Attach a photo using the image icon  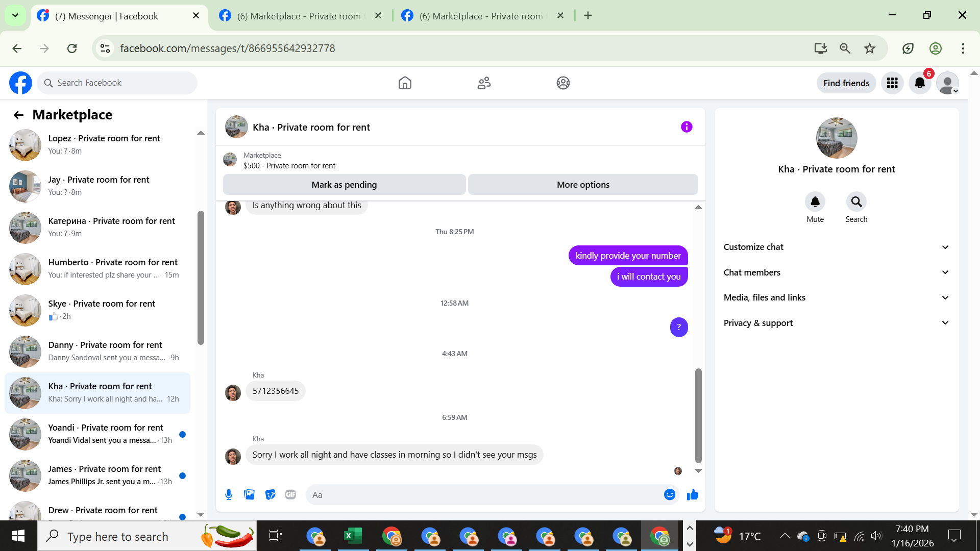coord(249,494)
